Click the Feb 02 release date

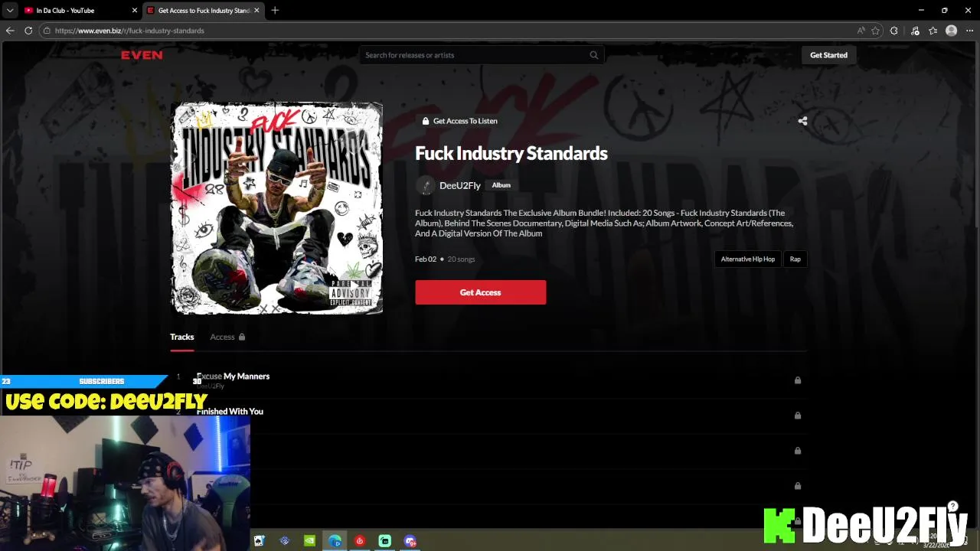426,259
